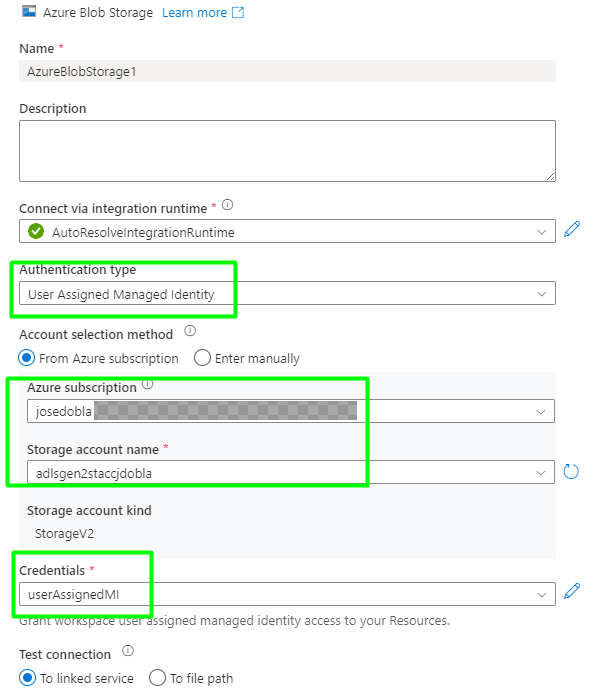Select the From Azure subscription radio button
Image resolution: width=598 pixels, height=700 pixels.
[27, 358]
